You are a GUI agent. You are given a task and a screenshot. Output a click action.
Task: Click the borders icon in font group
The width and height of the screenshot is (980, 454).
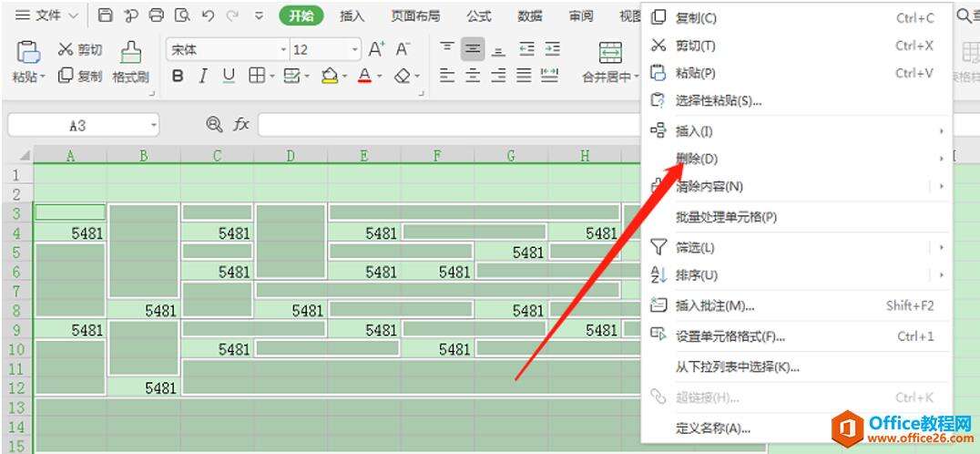tap(256, 76)
